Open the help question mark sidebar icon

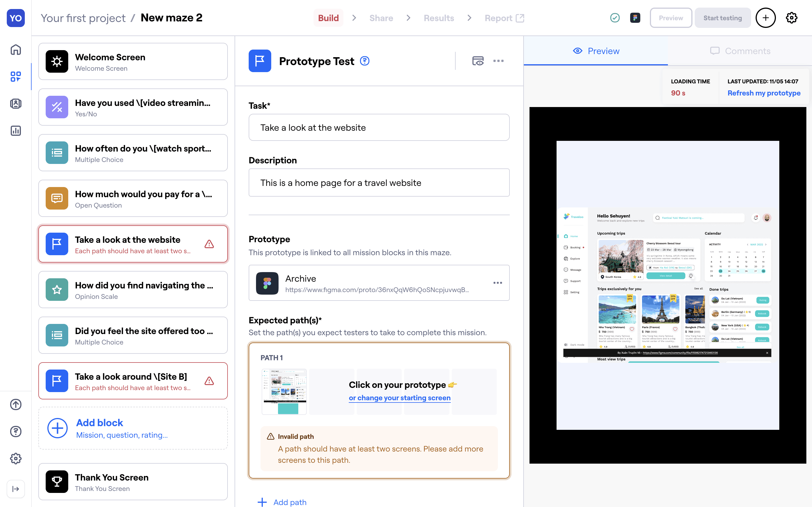click(x=16, y=431)
